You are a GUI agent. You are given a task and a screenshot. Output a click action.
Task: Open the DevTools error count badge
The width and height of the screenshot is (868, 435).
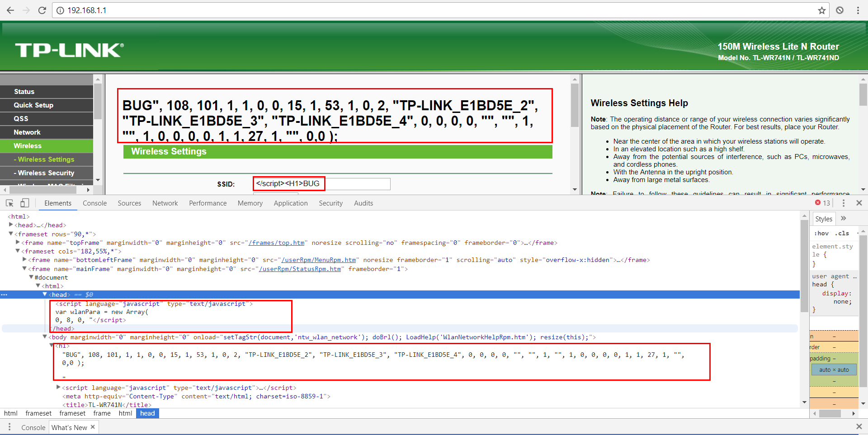823,203
